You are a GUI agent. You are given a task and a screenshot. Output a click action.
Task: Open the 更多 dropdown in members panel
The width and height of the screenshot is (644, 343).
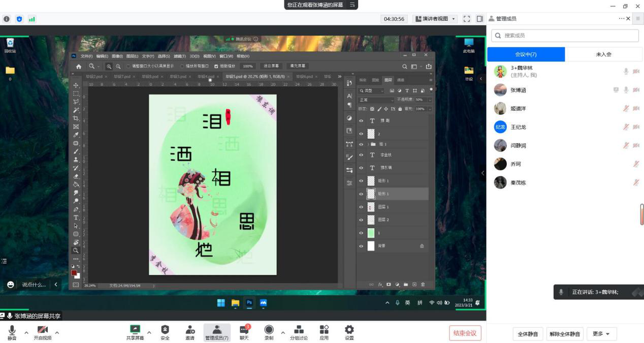coord(601,334)
